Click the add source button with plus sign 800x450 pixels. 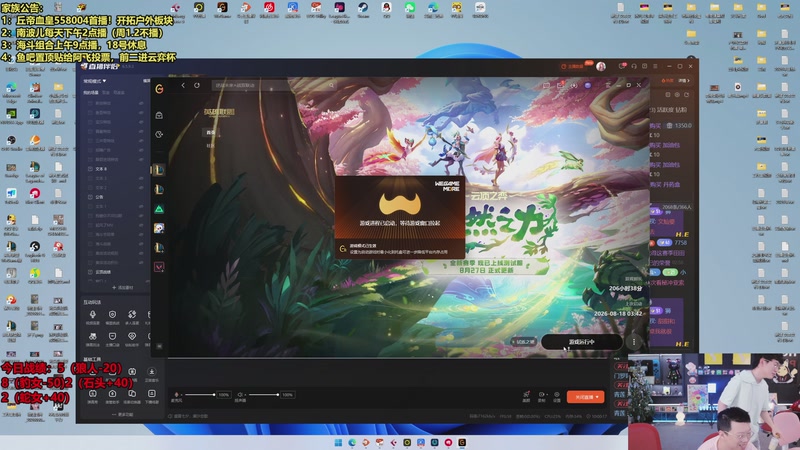pyautogui.click(x=122, y=288)
